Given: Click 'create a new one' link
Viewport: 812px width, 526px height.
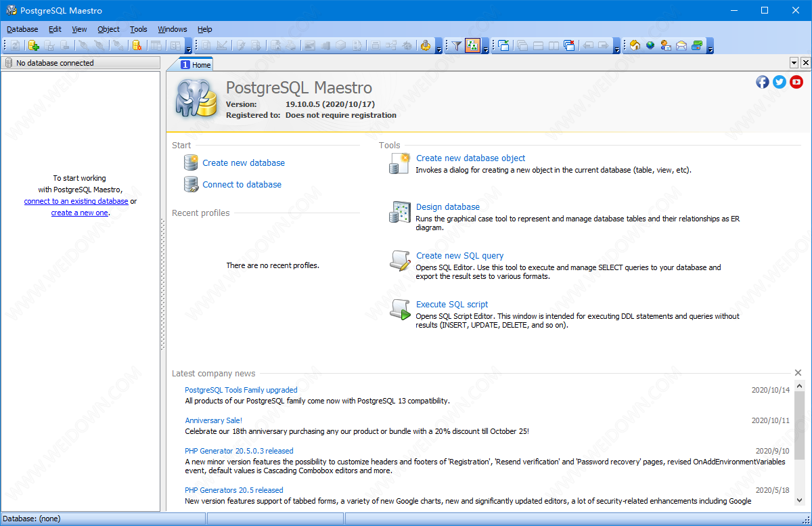Looking at the screenshot, I should click(79, 213).
